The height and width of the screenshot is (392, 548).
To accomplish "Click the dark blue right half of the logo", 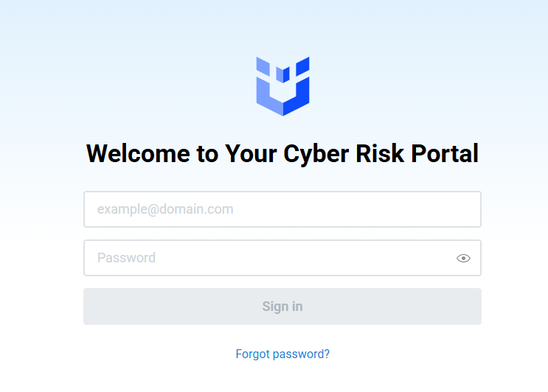I will click(x=296, y=87).
